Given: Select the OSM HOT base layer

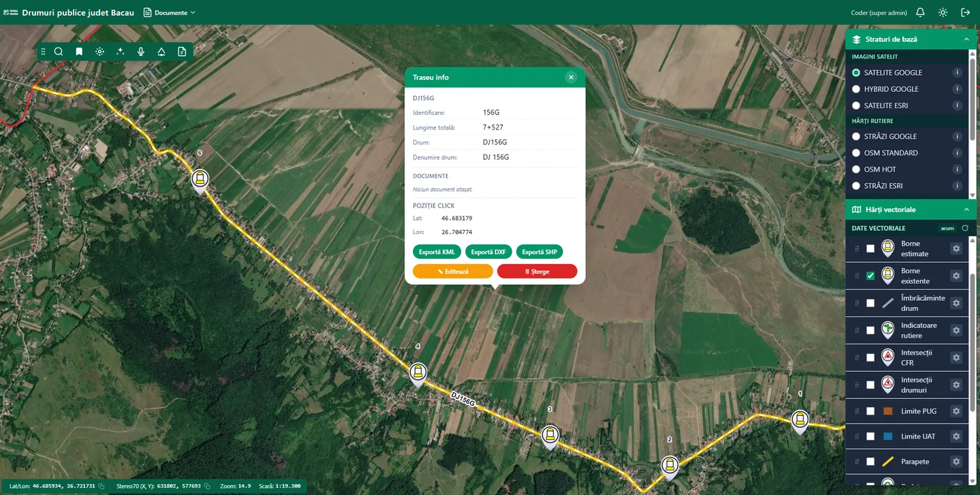Looking at the screenshot, I should pyautogui.click(x=856, y=170).
